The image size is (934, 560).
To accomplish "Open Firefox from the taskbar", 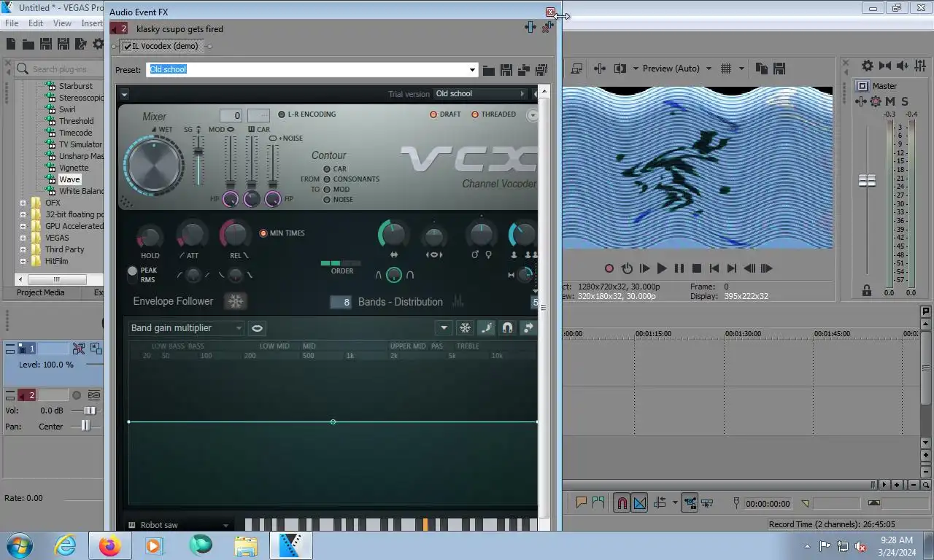I will pyautogui.click(x=109, y=545).
